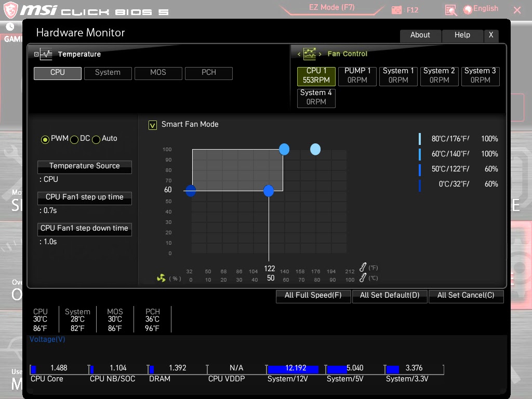Select the System 4 fan tab
This screenshot has height=399, width=532.
pos(316,98)
